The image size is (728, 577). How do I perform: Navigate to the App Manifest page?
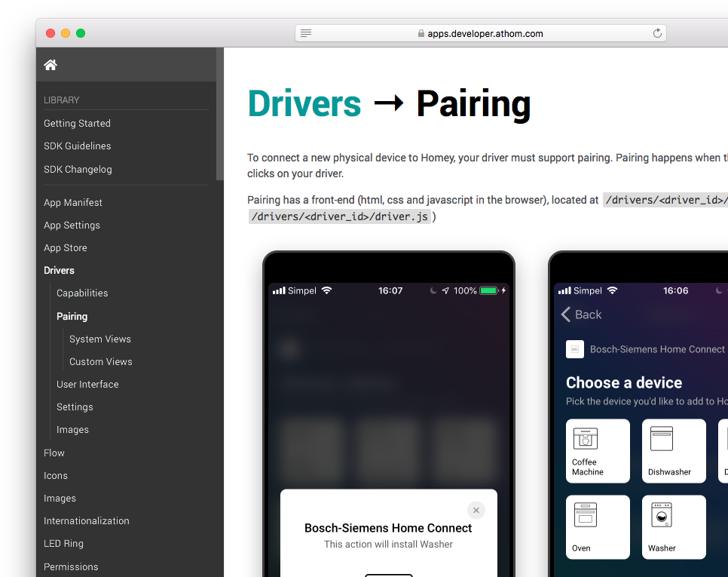(x=73, y=202)
